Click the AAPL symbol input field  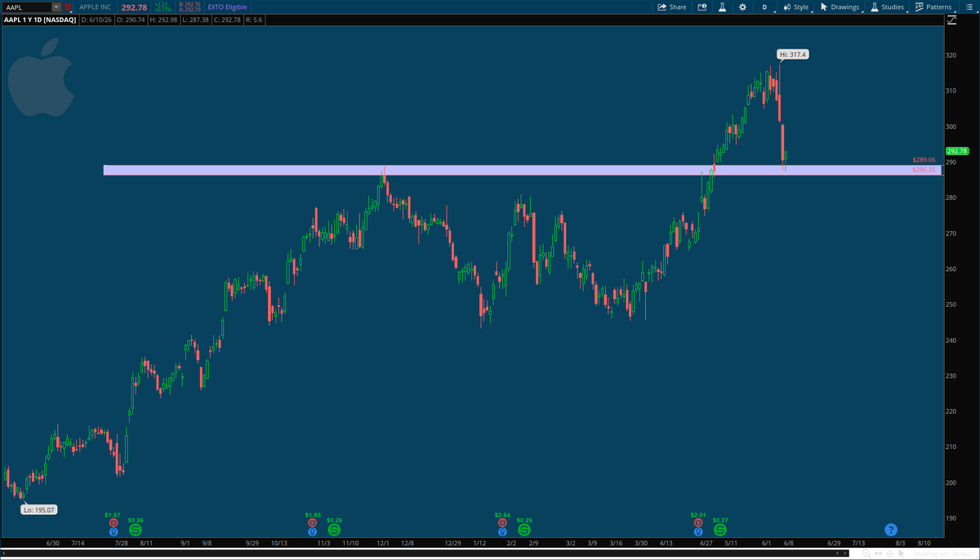click(x=27, y=7)
